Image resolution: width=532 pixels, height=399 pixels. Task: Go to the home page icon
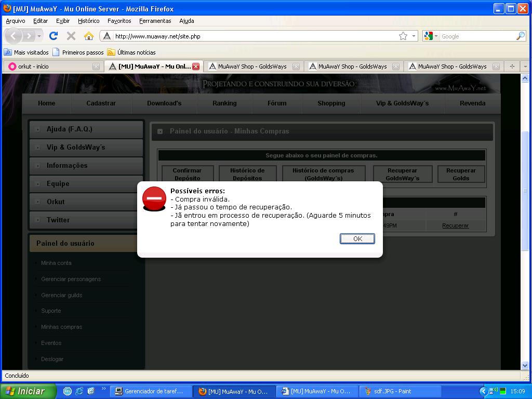pyautogui.click(x=88, y=36)
